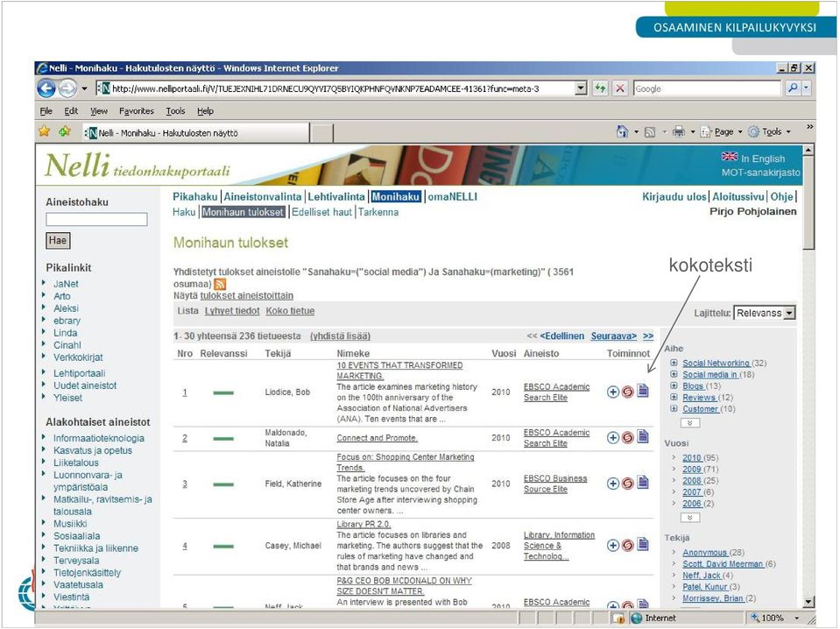
Task: Click the page vertical scrollbar thumb
Action: click(809, 203)
